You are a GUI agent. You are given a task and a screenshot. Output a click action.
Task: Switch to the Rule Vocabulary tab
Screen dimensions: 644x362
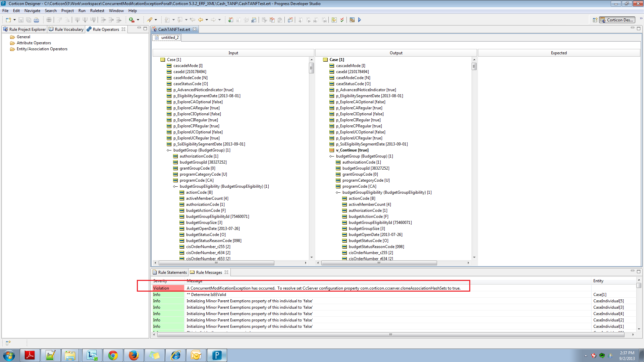[66, 29]
